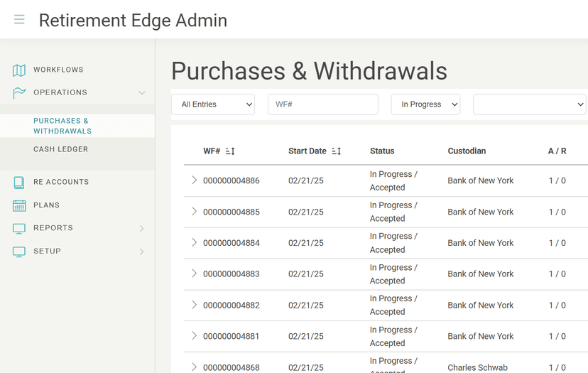Sort by WF# column sort icon
This screenshot has height=373, width=588.
230,151
